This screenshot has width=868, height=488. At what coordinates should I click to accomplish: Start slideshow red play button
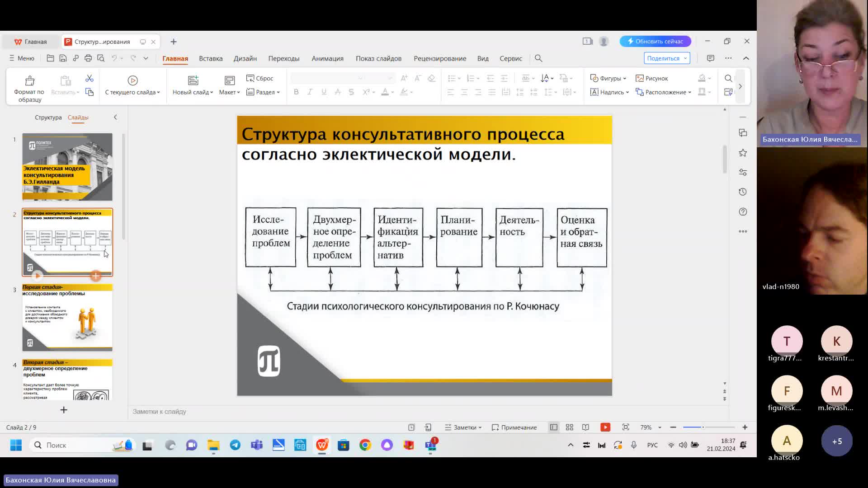(x=605, y=427)
